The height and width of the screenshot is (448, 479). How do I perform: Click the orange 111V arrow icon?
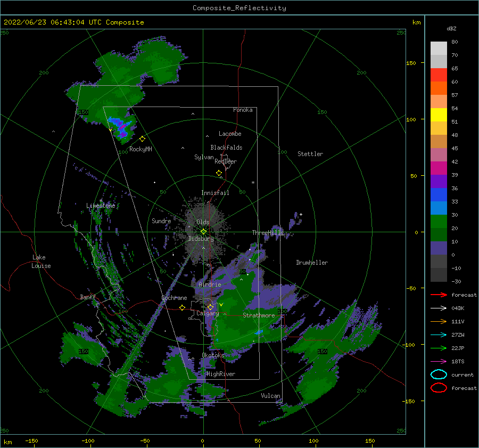439,321
